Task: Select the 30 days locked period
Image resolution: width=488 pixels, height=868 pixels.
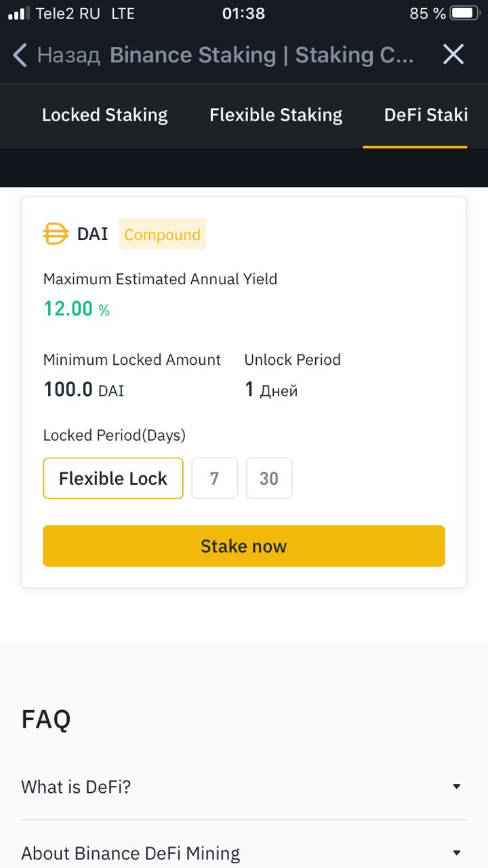Action: 269,478
